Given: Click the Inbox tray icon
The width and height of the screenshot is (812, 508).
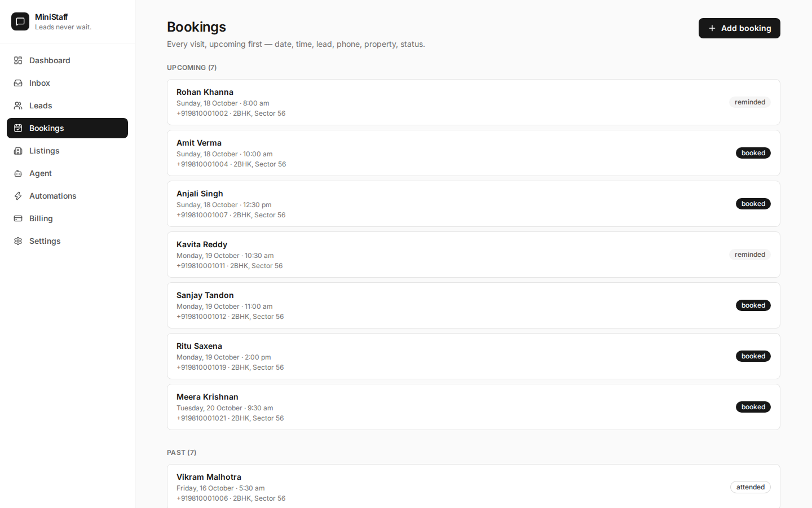Looking at the screenshot, I should [x=18, y=83].
